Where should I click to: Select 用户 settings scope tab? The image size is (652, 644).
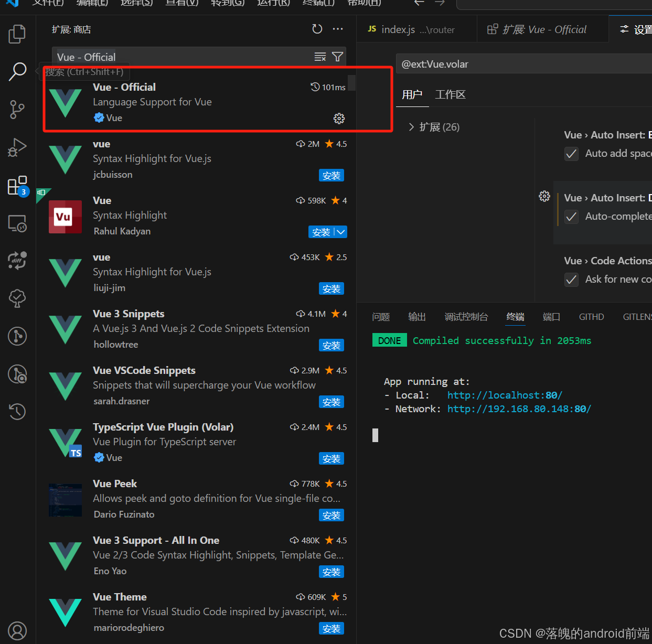click(412, 94)
